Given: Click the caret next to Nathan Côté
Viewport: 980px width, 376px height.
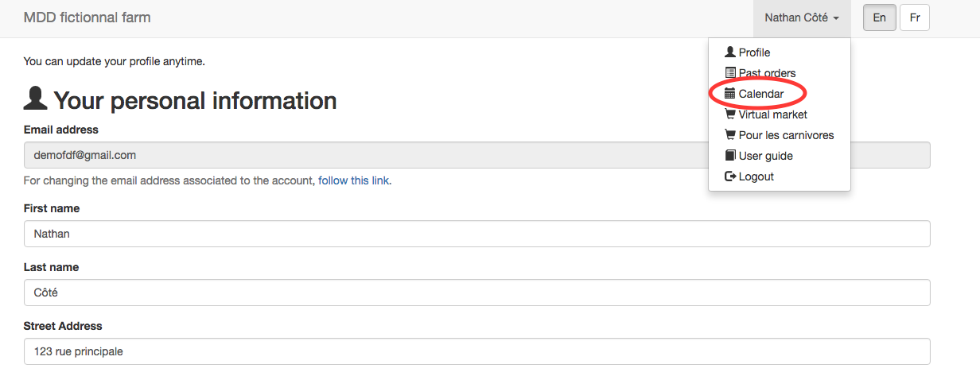Looking at the screenshot, I should pos(836,18).
